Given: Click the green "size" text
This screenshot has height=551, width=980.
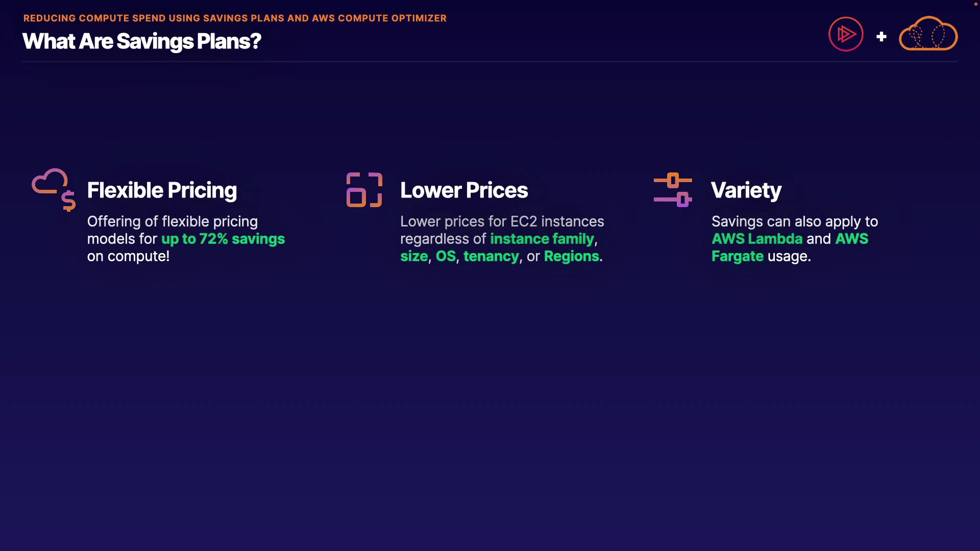Looking at the screenshot, I should (414, 256).
